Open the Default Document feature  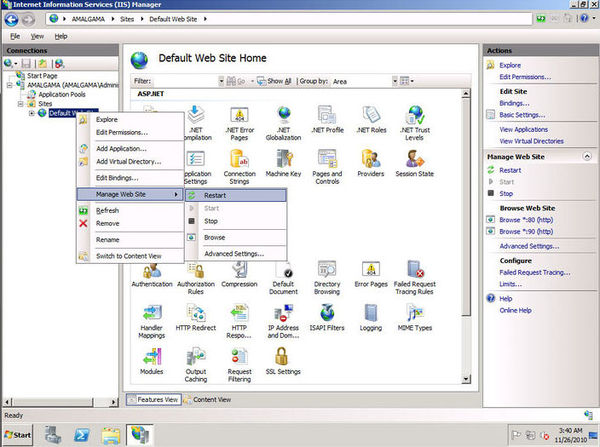tap(284, 278)
